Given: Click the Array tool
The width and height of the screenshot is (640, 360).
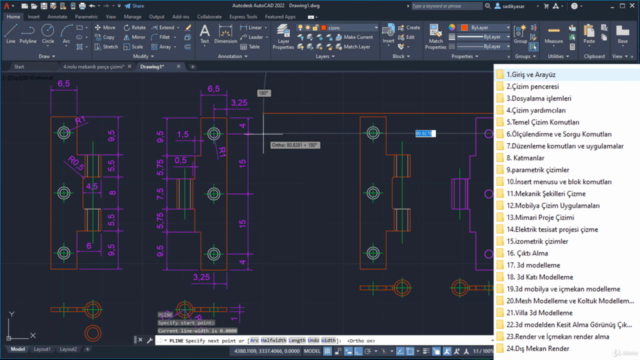Looking at the screenshot, I should pyautogui.click(x=161, y=47).
